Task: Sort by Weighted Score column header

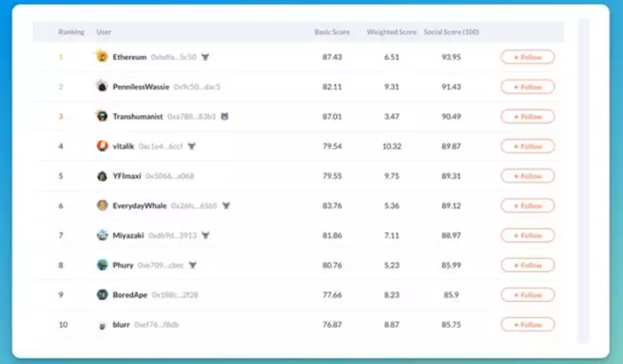Action: click(391, 32)
